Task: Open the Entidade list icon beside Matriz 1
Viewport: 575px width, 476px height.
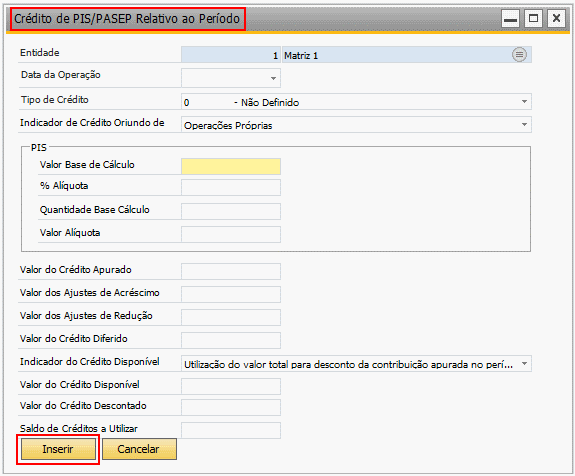Action: [519, 55]
